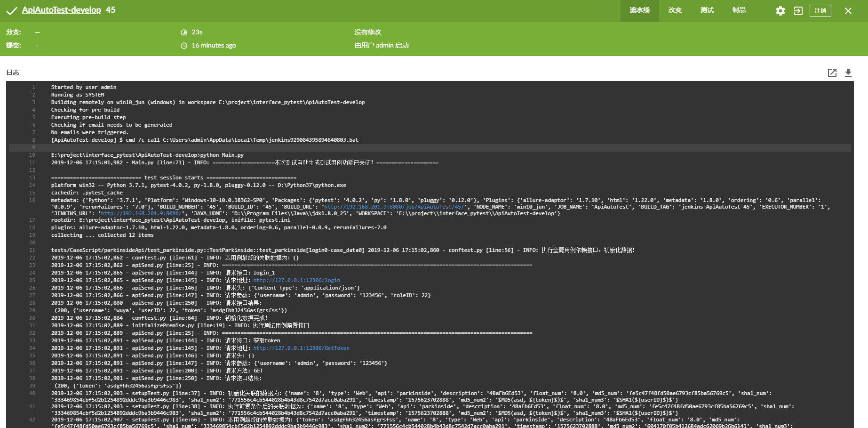Click build number 45 in header
868x428 pixels.
pyautogui.click(x=111, y=10)
